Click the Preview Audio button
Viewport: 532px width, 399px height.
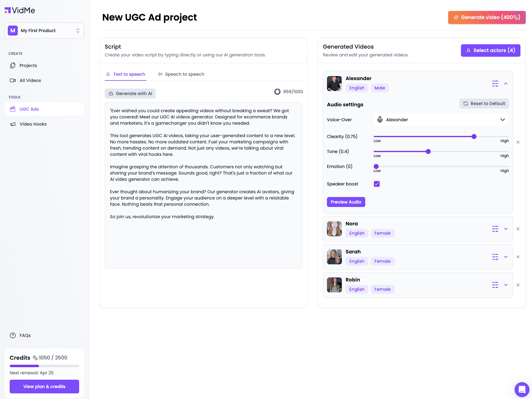346,202
